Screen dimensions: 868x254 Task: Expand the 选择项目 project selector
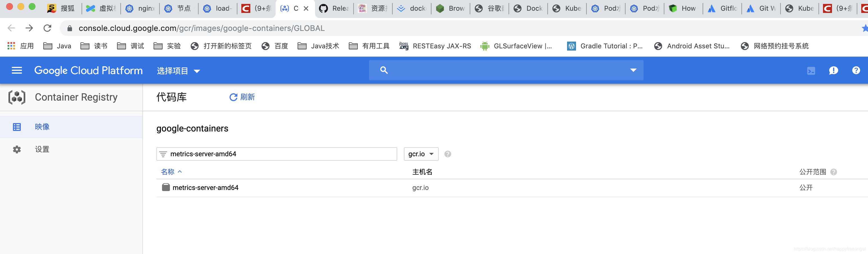[179, 71]
